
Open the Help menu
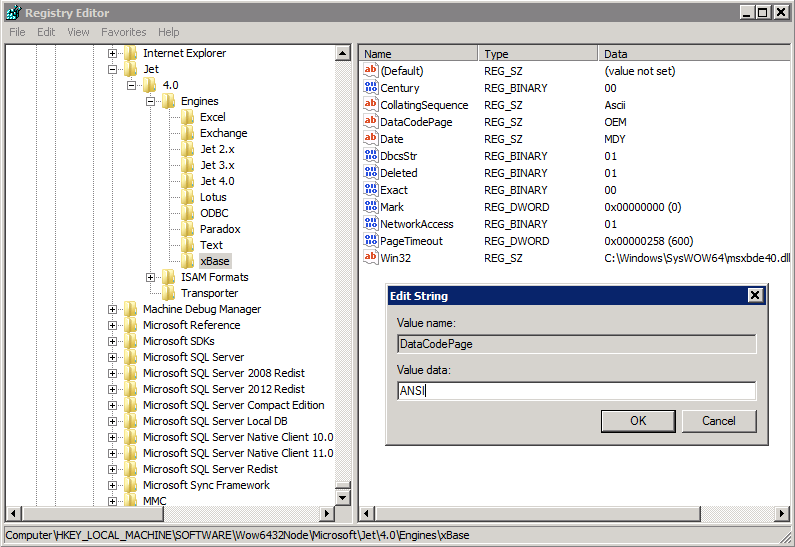coord(168,32)
